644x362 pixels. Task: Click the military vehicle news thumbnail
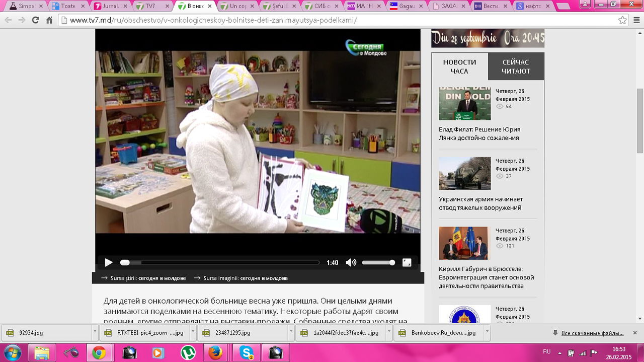click(464, 173)
